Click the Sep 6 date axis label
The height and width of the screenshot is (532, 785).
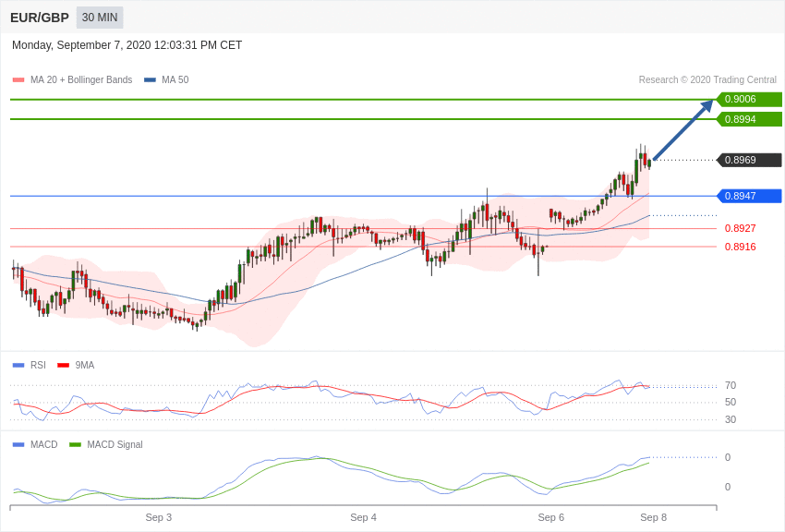click(551, 517)
